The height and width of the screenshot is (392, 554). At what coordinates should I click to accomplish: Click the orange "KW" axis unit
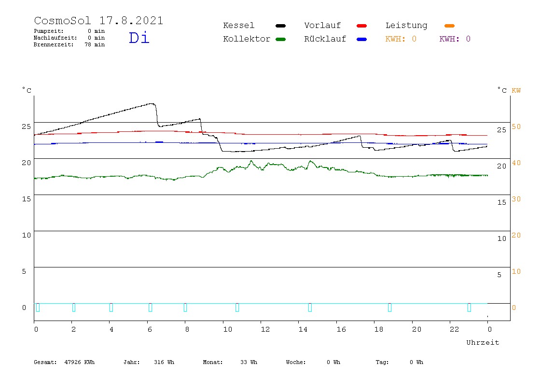[x=516, y=90]
